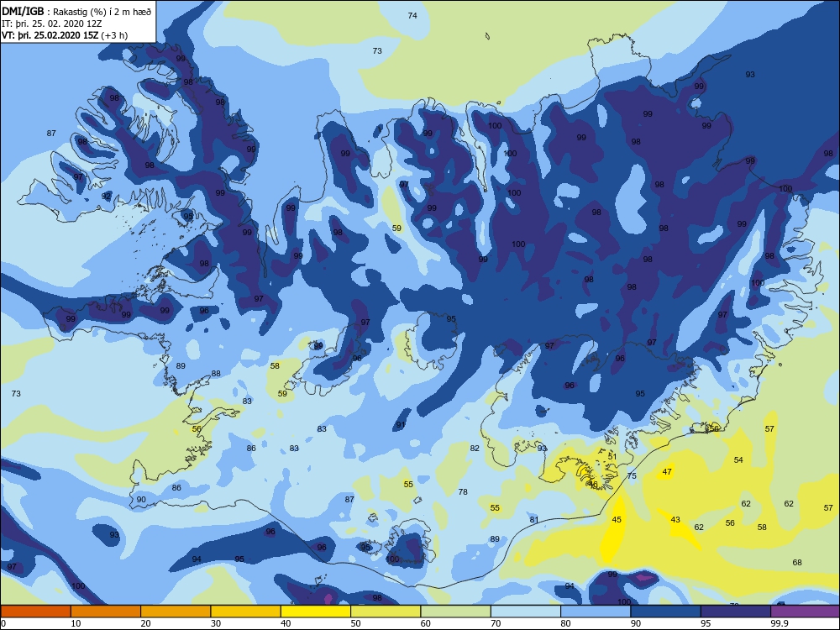Click the 'VT: þri. 25.02.2020 15Z (+3 h)' line
The width and height of the screenshot is (840, 630).
pos(65,35)
